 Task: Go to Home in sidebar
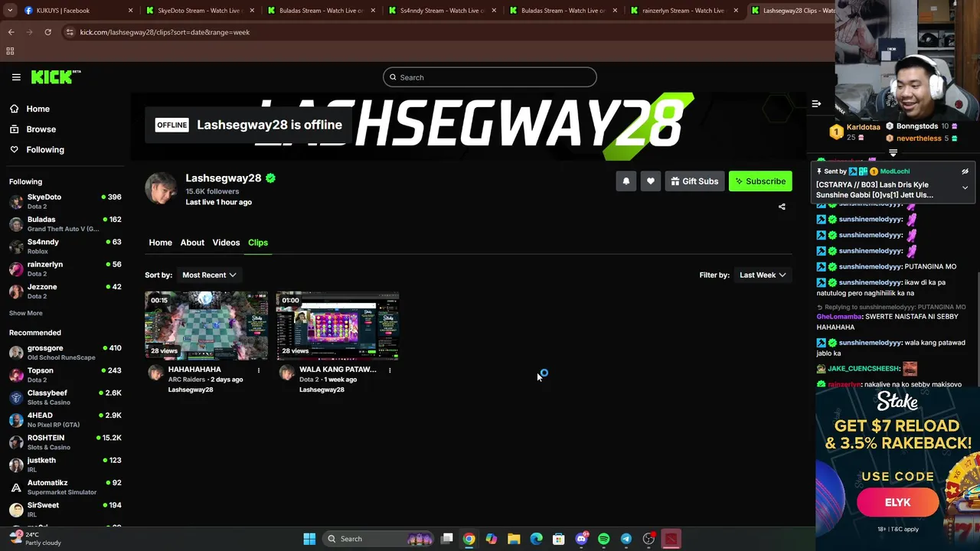(38, 109)
